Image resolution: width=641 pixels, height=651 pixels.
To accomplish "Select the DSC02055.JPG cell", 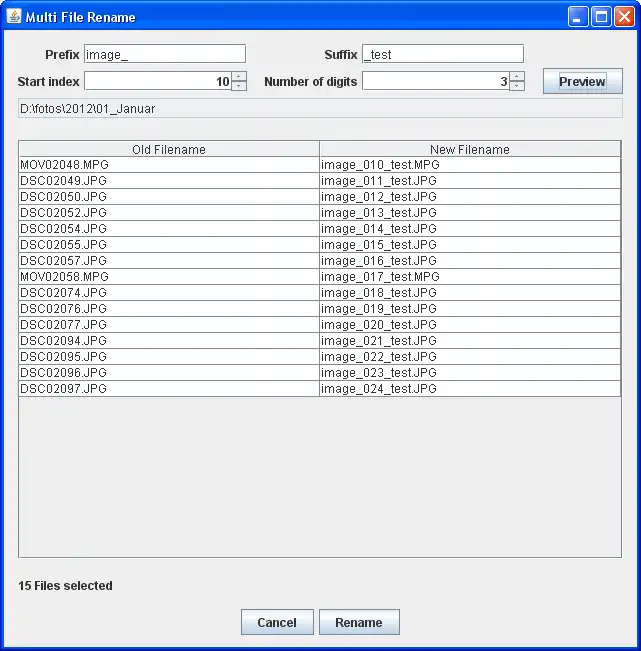I will click(169, 245).
